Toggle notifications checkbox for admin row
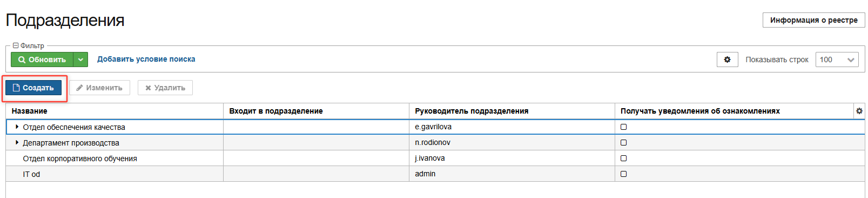Viewport: 868px width, 198px height. (x=624, y=174)
